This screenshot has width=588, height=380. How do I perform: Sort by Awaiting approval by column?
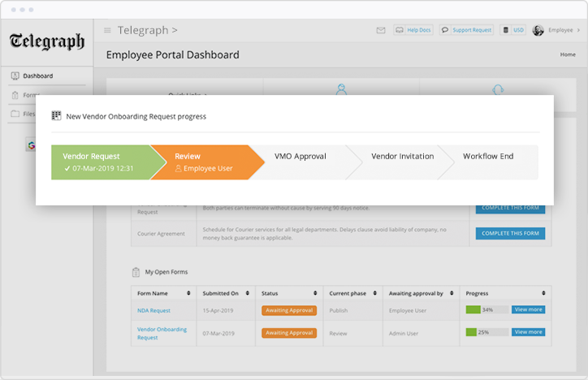452,293
